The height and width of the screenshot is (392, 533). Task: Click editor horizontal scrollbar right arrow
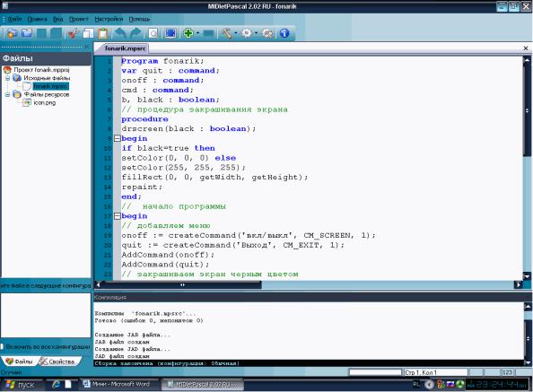[x=519, y=284]
